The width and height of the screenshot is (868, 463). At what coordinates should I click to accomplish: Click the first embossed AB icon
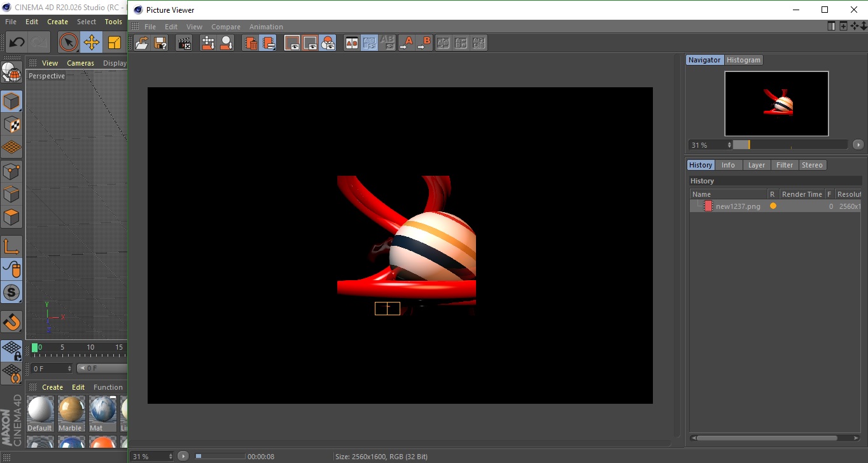click(x=444, y=43)
